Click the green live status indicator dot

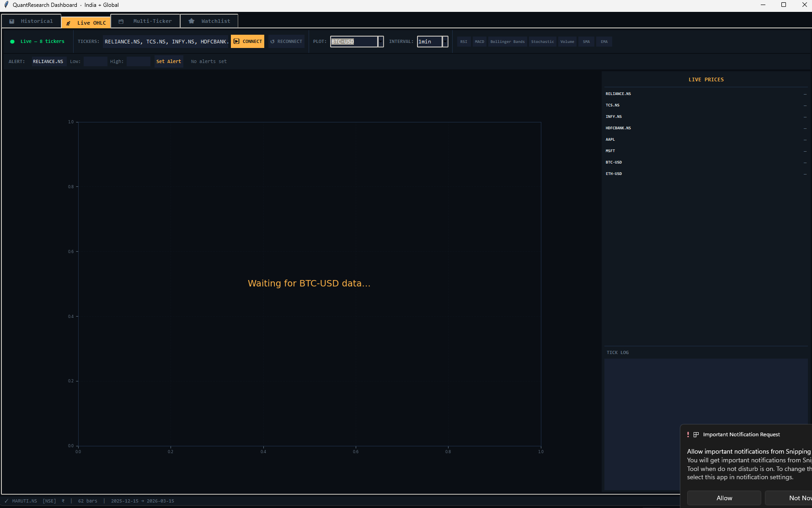pos(12,42)
